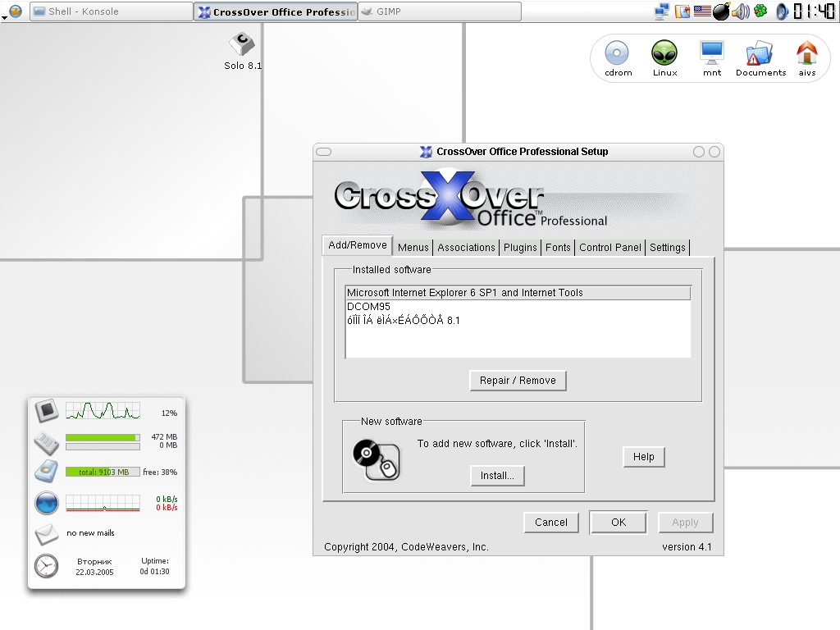Switch to the Menus tab
Image resolution: width=840 pixels, height=630 pixels.
coord(413,248)
